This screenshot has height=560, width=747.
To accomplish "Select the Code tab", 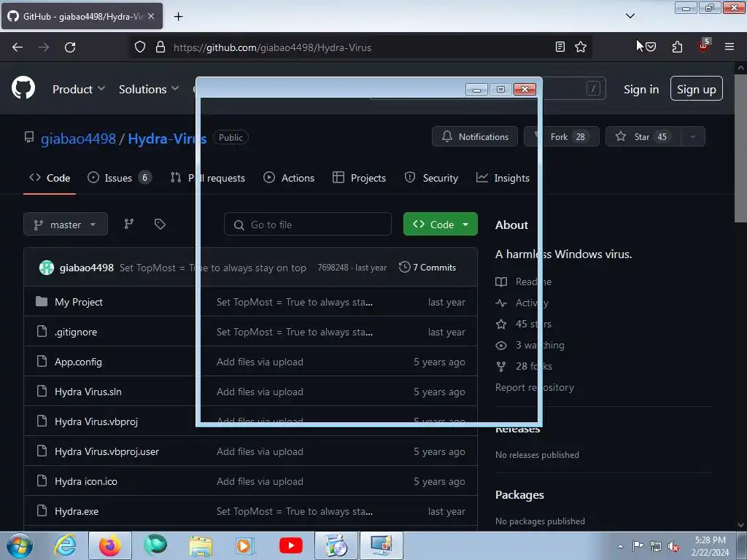I will point(50,178).
